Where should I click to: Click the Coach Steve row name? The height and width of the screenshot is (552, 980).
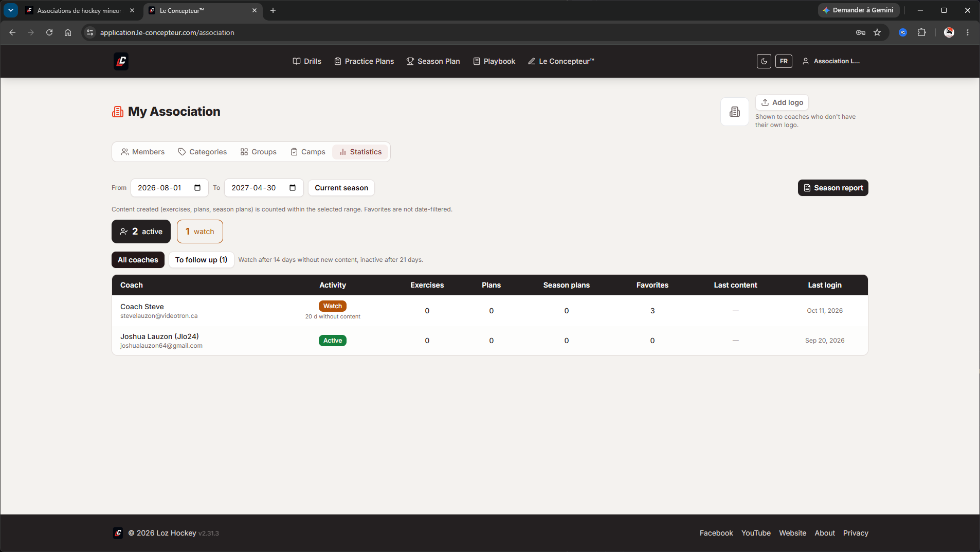pyautogui.click(x=142, y=307)
